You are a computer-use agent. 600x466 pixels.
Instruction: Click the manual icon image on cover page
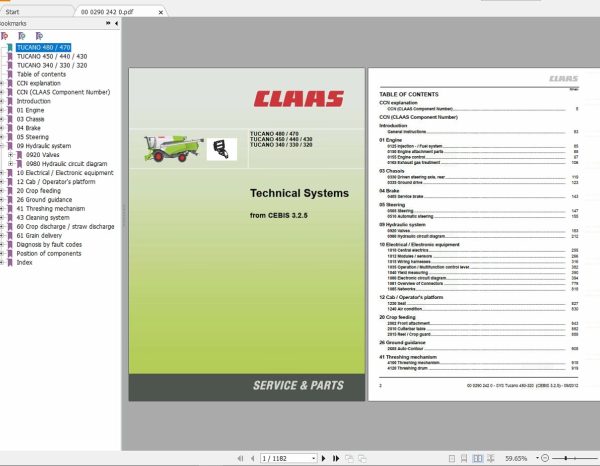pyautogui.click(x=222, y=149)
